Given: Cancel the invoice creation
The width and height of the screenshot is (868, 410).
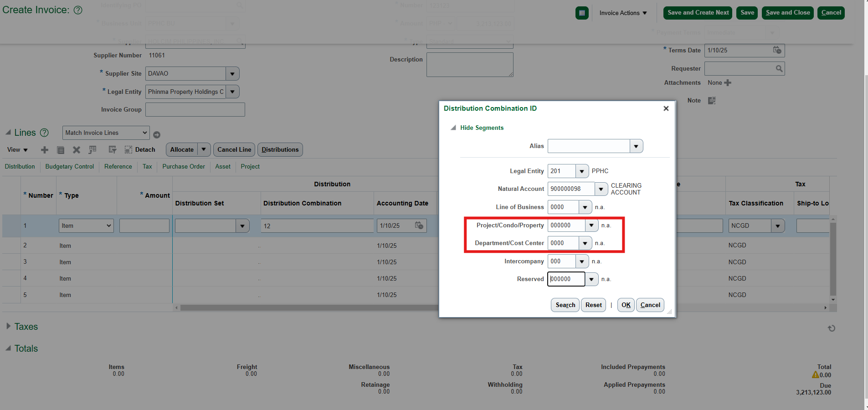Looking at the screenshot, I should 831,13.
